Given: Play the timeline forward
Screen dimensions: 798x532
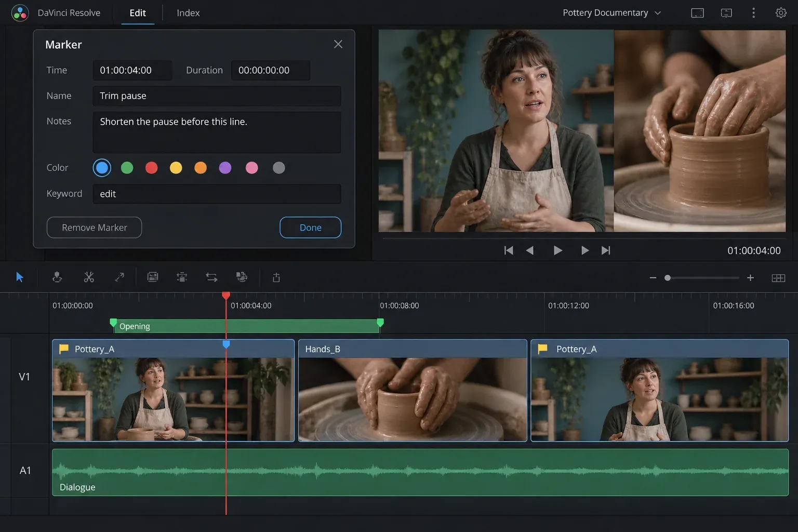Looking at the screenshot, I should click(x=557, y=250).
